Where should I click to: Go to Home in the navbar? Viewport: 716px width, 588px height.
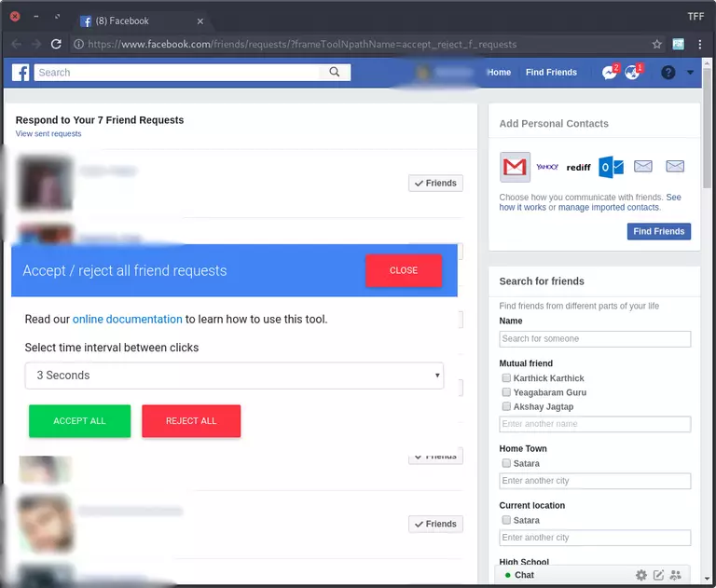pyautogui.click(x=499, y=73)
